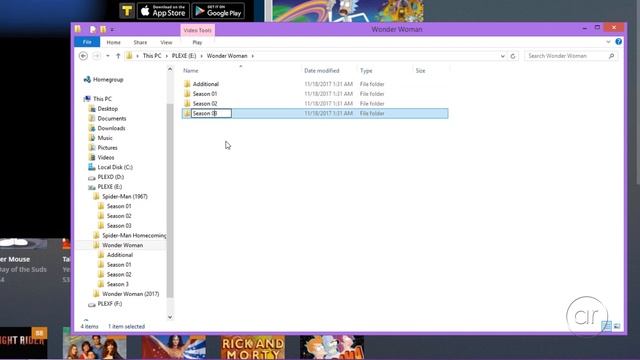This screenshot has width=640, height=360.
Task: Click the Forward navigation arrow
Action: [97, 56]
